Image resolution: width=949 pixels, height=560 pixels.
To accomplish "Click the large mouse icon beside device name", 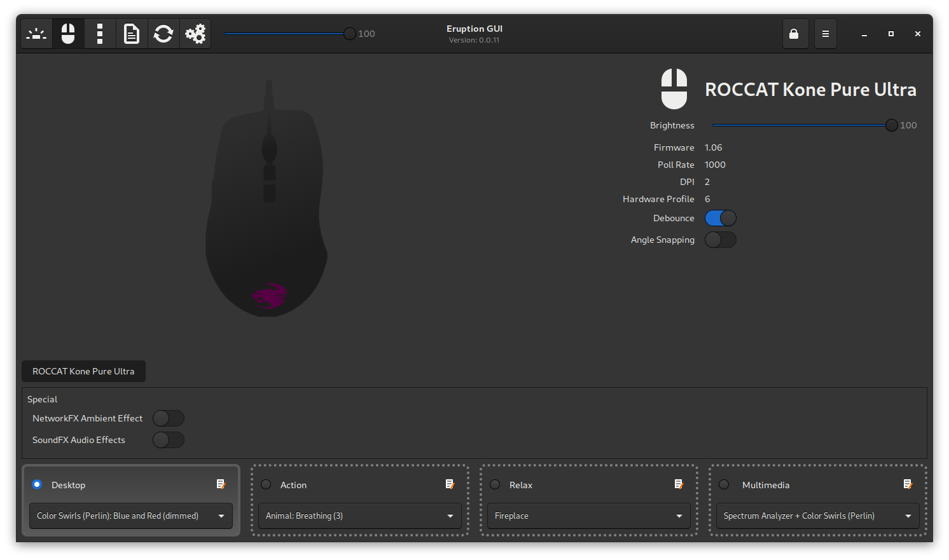I will point(674,89).
